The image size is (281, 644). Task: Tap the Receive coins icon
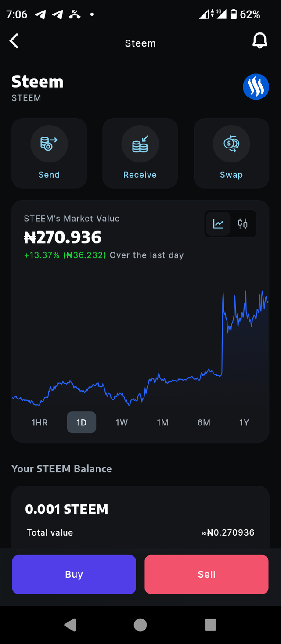[x=140, y=144]
